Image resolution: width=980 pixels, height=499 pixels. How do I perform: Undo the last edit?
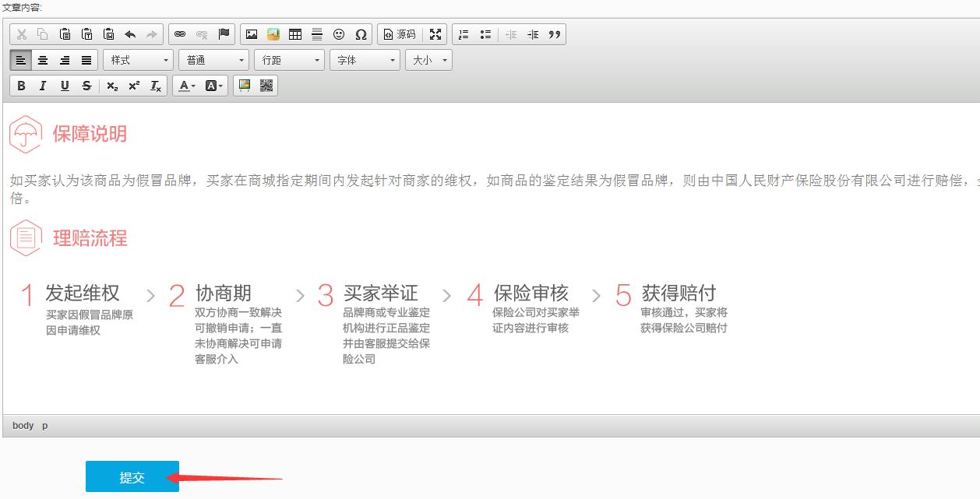(x=130, y=34)
